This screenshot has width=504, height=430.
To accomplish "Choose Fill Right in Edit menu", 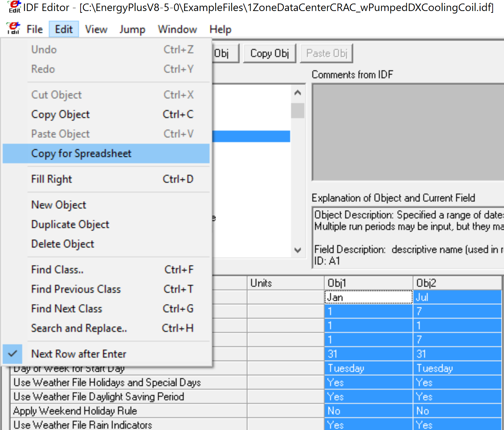I will click(106, 179).
